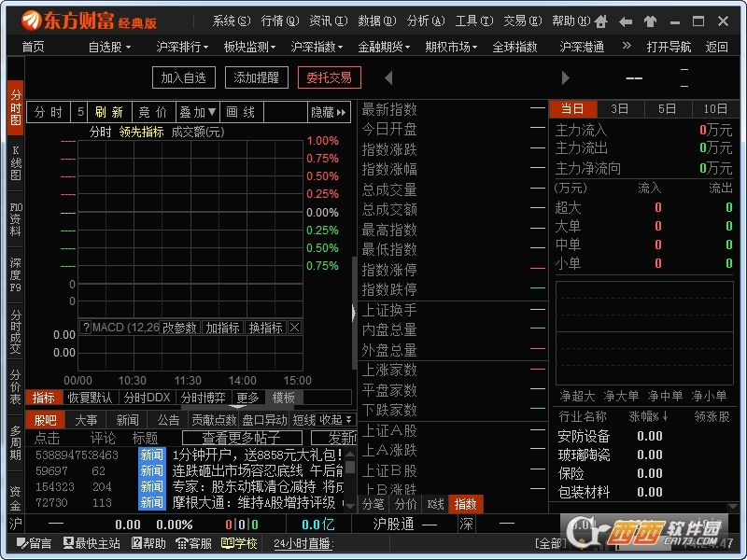Open 留言 message icon in status bar
747x560 pixels.
pyautogui.click(x=34, y=543)
